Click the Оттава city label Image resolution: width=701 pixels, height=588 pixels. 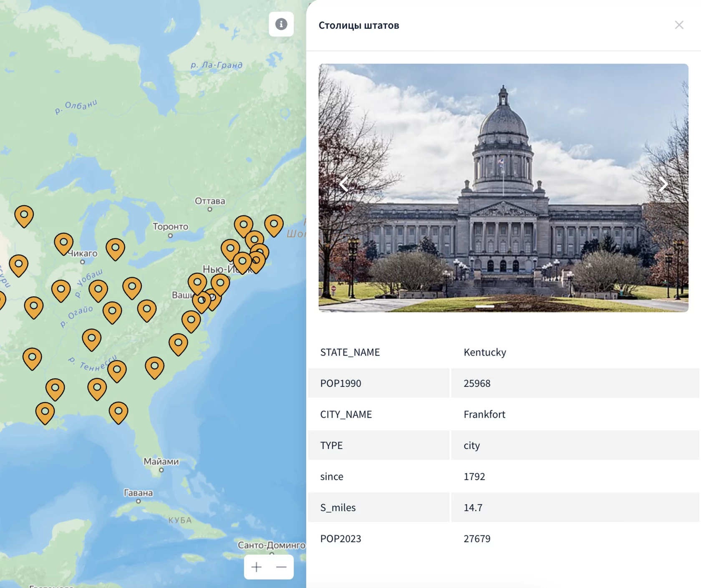[210, 201]
